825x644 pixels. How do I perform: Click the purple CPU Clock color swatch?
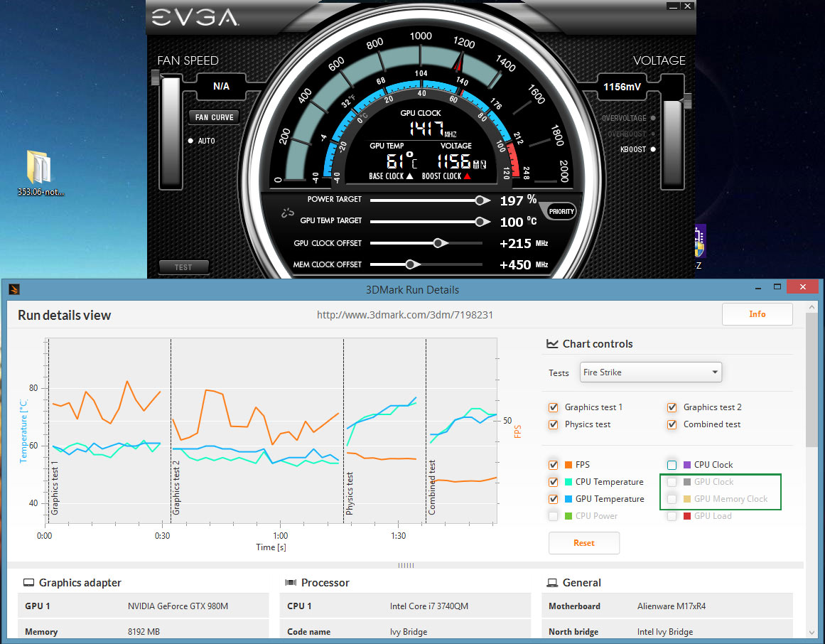point(686,465)
